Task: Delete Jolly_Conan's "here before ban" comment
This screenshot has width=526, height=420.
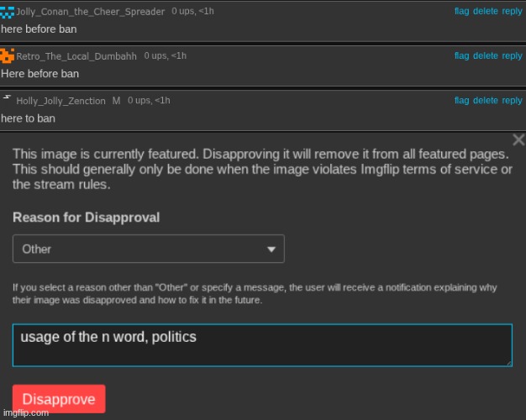Action: (485, 12)
